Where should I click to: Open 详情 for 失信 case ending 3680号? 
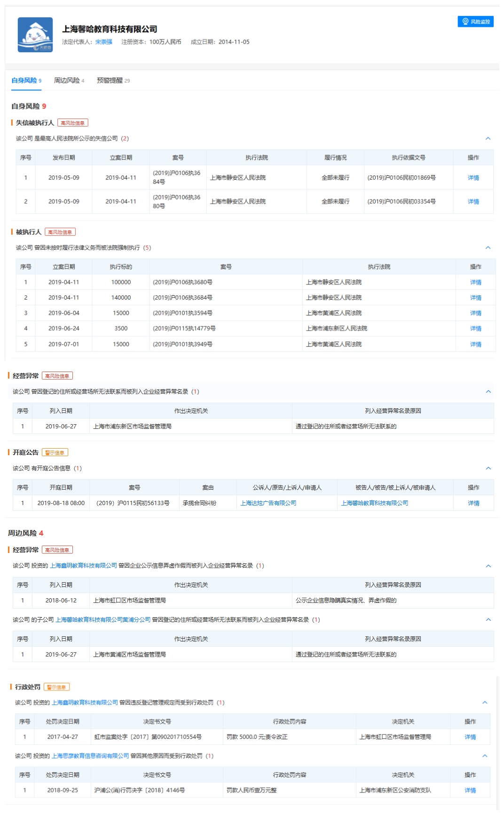[x=473, y=202]
